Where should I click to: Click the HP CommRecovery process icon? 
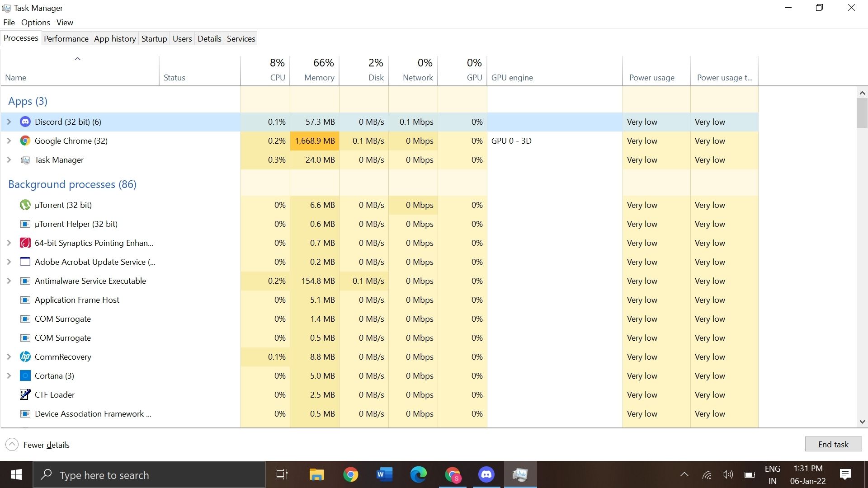tap(25, 357)
